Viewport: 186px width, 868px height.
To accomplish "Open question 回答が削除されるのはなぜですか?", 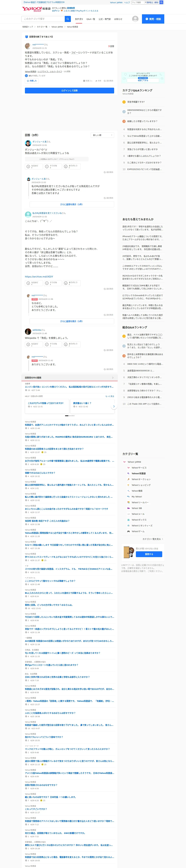I will (41, 785).
